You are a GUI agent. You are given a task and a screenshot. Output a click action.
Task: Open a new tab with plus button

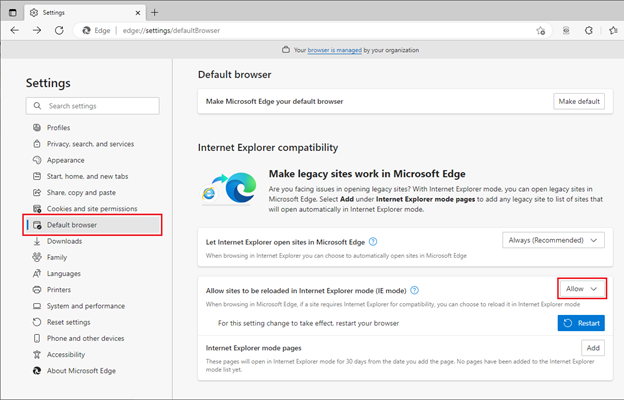pos(155,11)
